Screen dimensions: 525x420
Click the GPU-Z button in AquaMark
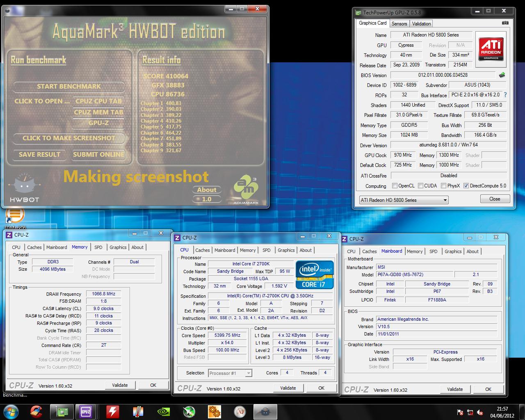point(98,123)
